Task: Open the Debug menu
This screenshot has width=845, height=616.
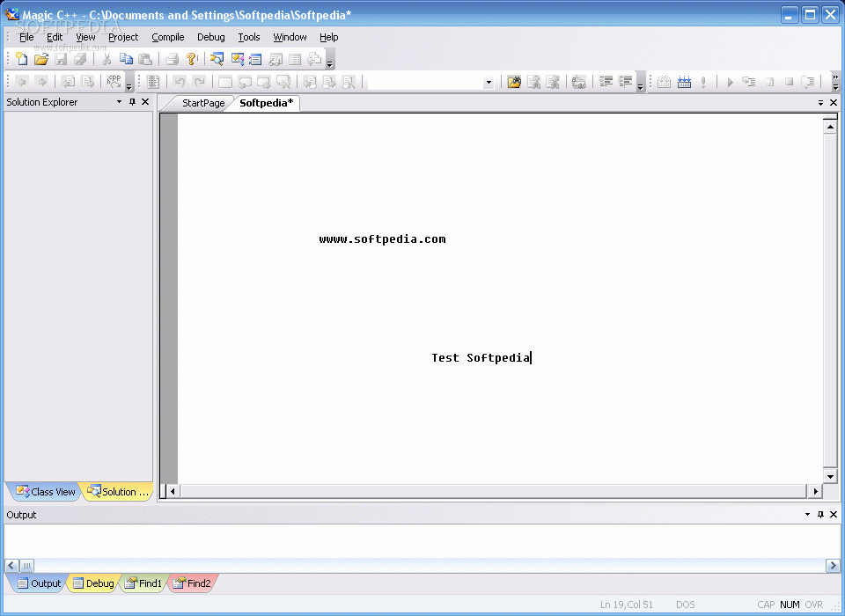Action: (x=210, y=37)
